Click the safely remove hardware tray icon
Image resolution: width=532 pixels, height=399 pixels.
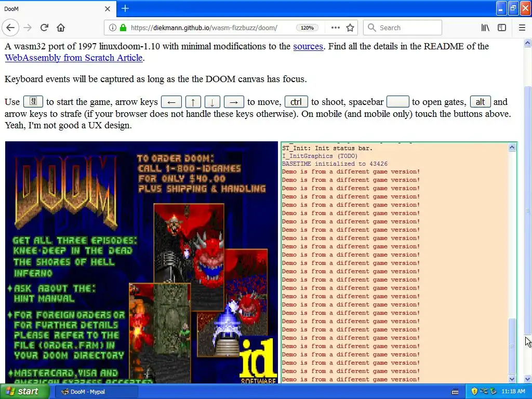(x=494, y=392)
